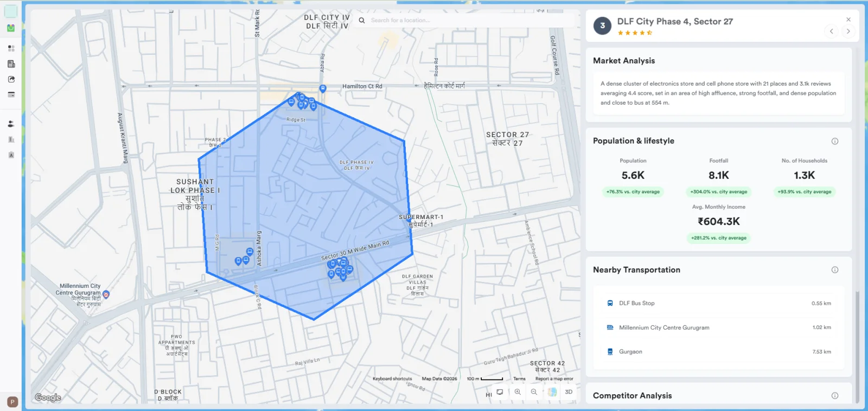This screenshot has width=868, height=411.
Task: Click the +76.3% vs. city average badge
Action: pyautogui.click(x=633, y=192)
